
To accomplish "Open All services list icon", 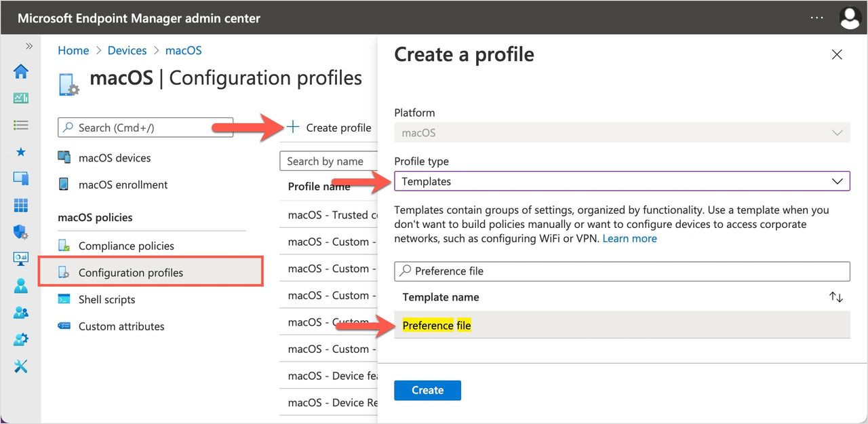I will click(x=21, y=125).
